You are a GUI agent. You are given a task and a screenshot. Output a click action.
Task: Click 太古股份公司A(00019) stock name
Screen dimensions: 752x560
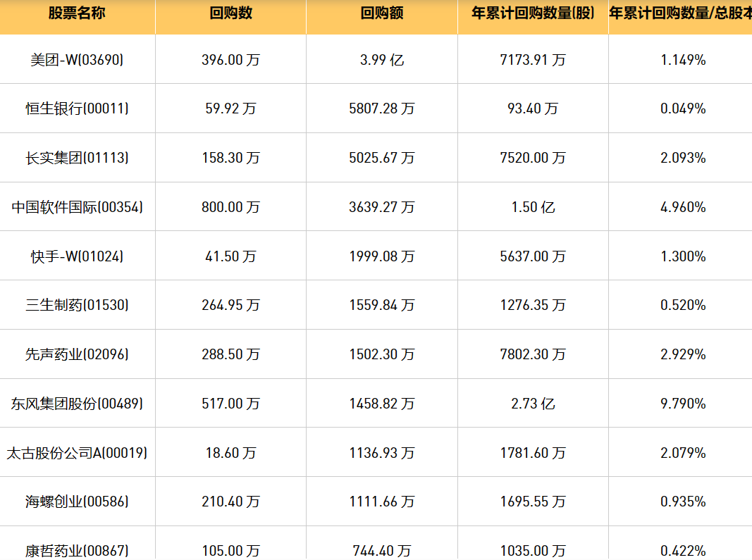[x=77, y=453]
